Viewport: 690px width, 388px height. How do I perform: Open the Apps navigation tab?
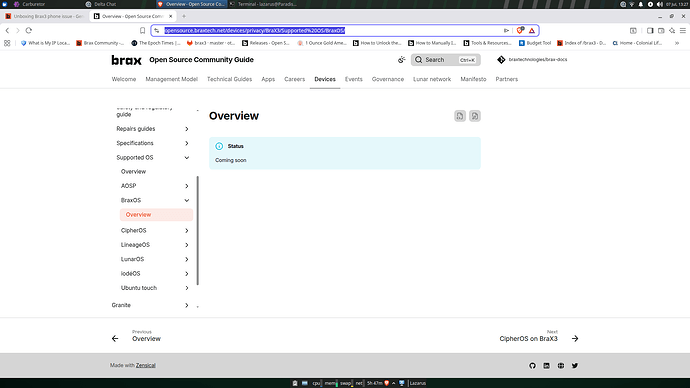[268, 79]
